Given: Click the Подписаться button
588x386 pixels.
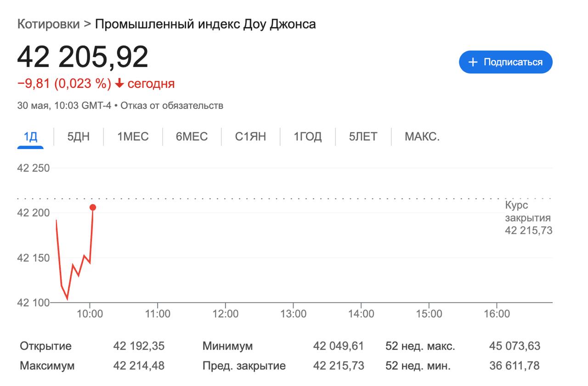Looking at the screenshot, I should (505, 62).
